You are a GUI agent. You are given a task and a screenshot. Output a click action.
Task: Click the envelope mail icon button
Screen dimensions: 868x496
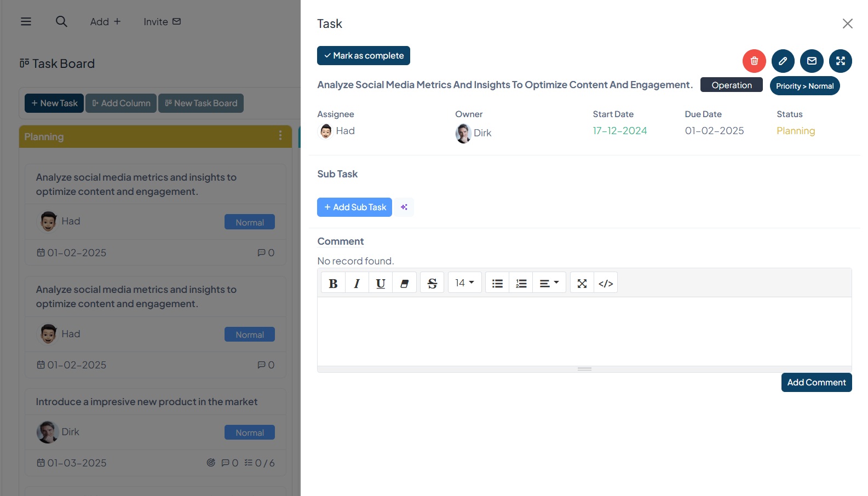812,61
